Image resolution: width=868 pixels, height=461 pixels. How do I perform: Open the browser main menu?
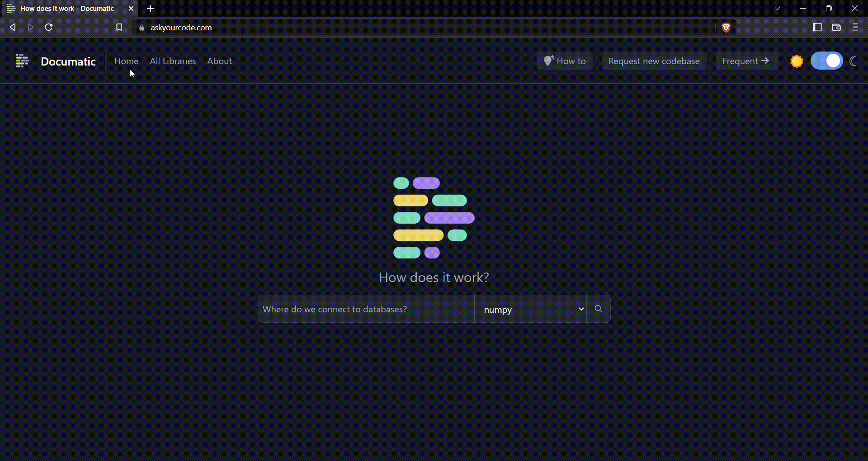pos(855,27)
